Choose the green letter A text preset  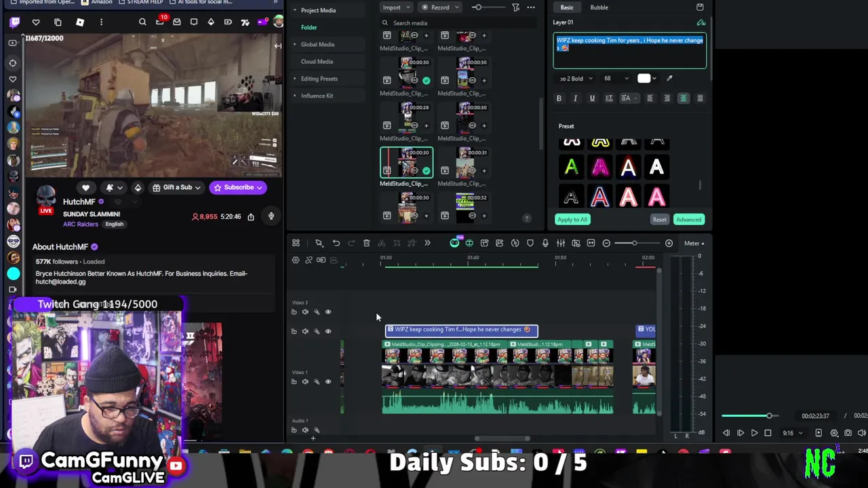[571, 167]
